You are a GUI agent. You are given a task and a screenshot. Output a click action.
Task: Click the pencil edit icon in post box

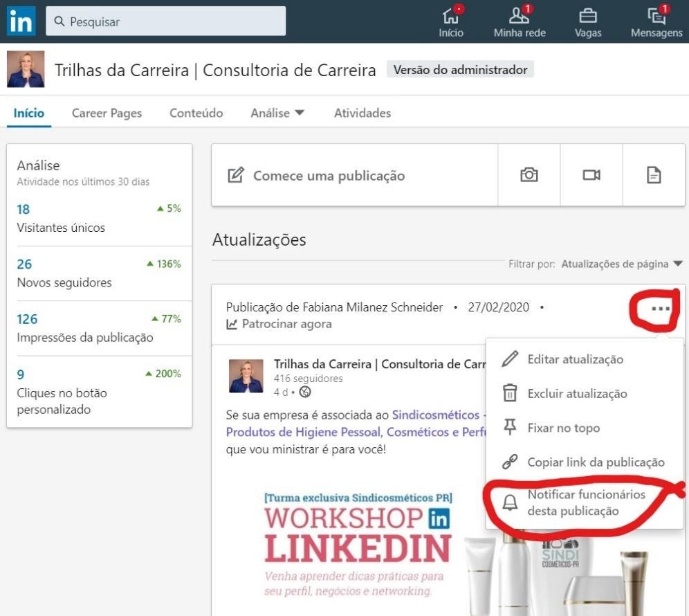click(235, 175)
